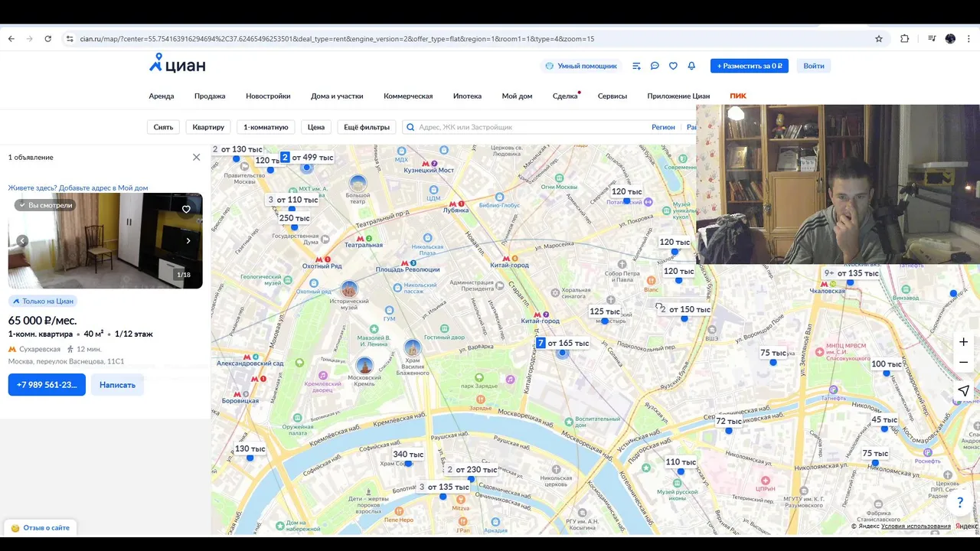Close the listing panel
The height and width of the screenshot is (551, 980).
[x=196, y=157]
